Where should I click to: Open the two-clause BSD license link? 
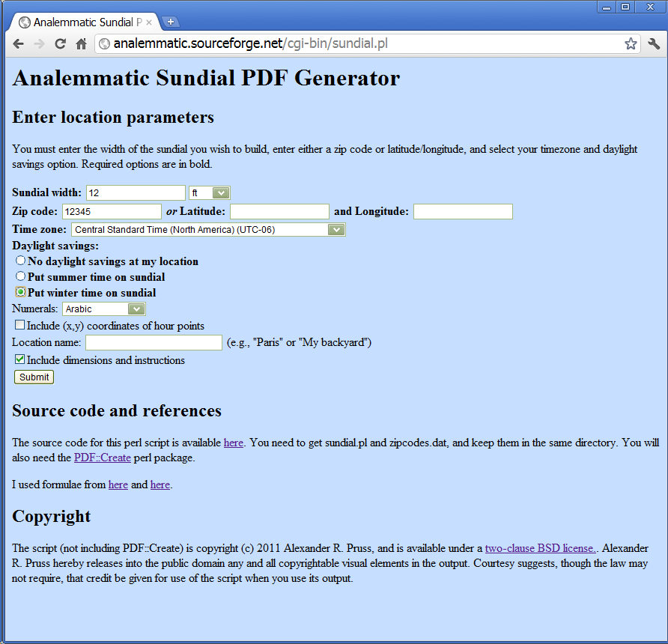pos(541,547)
